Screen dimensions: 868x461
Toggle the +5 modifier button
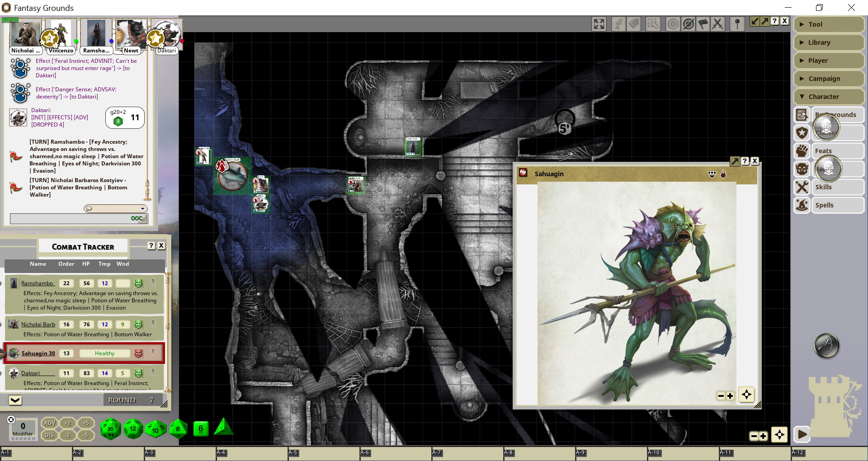click(x=85, y=423)
